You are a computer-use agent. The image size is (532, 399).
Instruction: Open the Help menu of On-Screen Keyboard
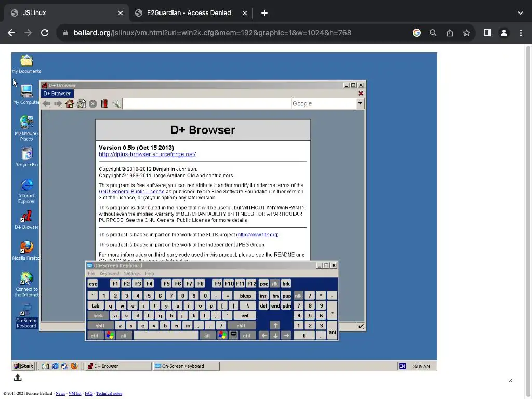click(x=149, y=273)
